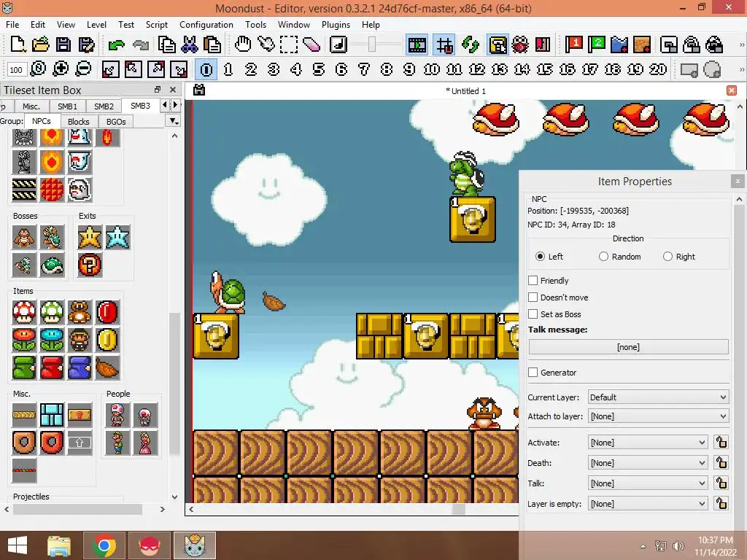Open the Death event dropdown
This screenshot has width=747, height=560.
[648, 463]
